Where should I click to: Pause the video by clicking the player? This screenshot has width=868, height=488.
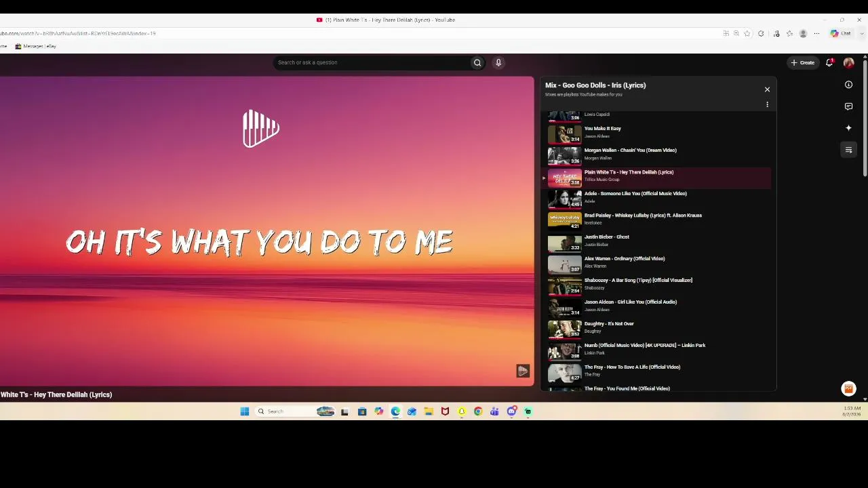tap(267, 231)
